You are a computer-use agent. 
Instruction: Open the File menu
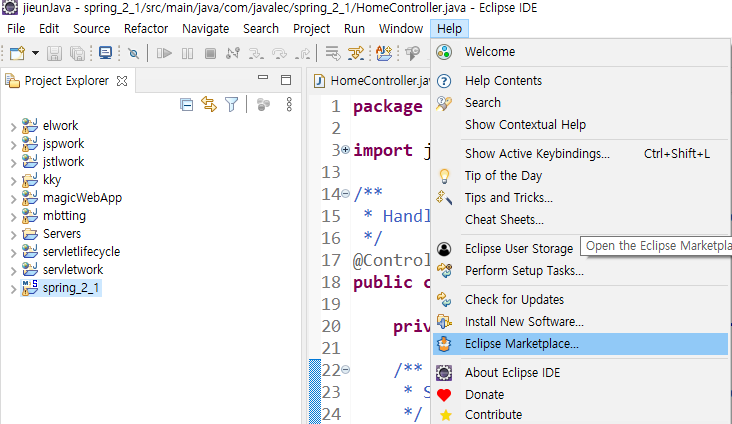coord(16,28)
